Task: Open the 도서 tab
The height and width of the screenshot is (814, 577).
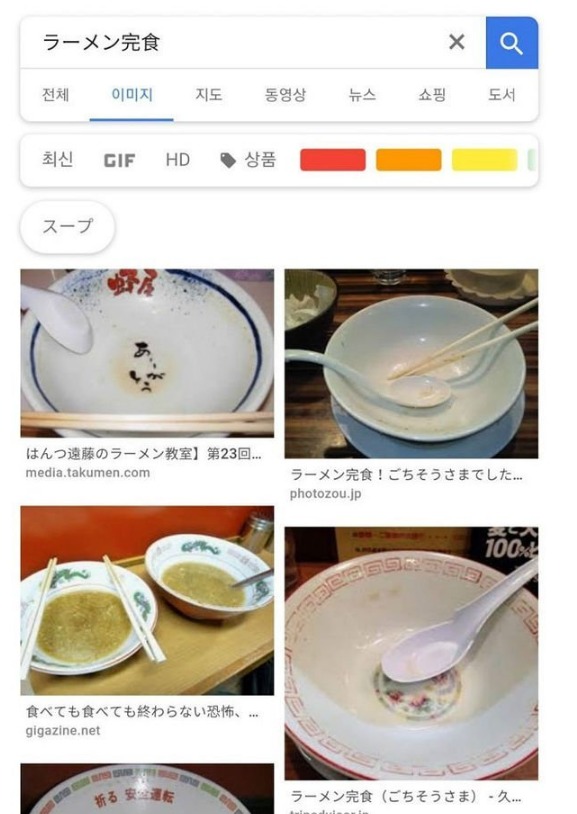Action: [501, 94]
